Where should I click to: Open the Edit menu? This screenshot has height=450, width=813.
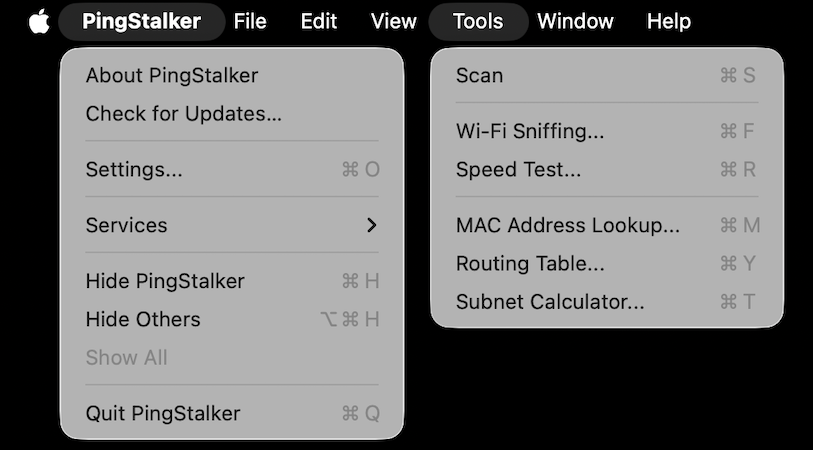click(319, 21)
